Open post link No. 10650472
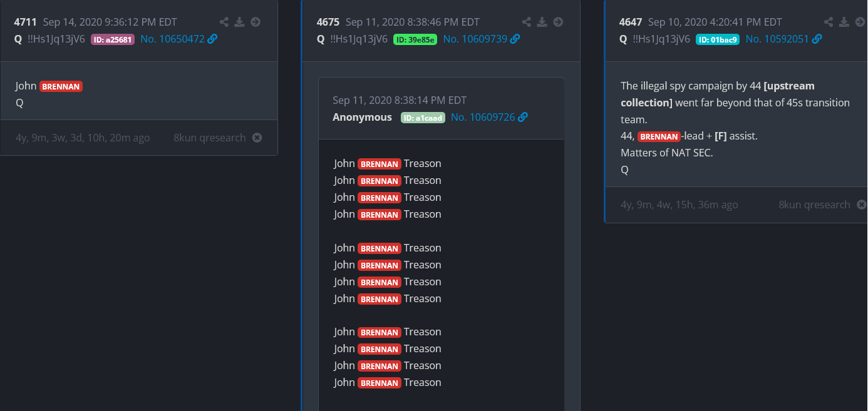The image size is (868, 411). click(x=172, y=39)
